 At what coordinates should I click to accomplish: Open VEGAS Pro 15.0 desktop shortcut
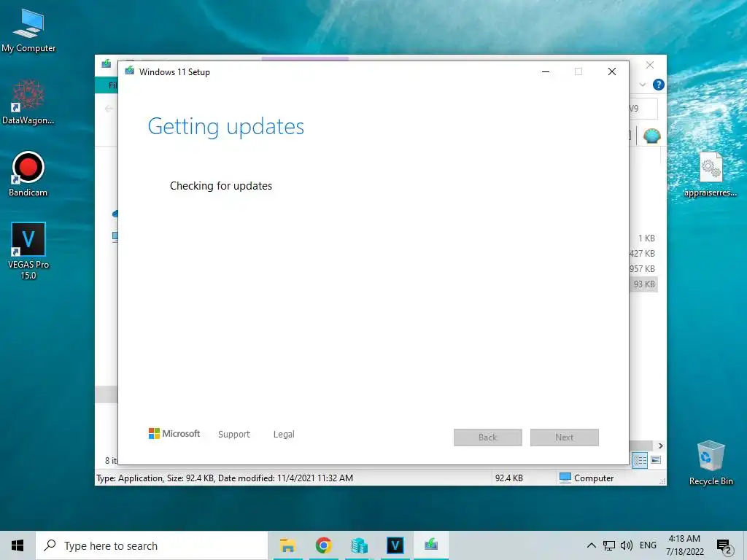[x=28, y=251]
